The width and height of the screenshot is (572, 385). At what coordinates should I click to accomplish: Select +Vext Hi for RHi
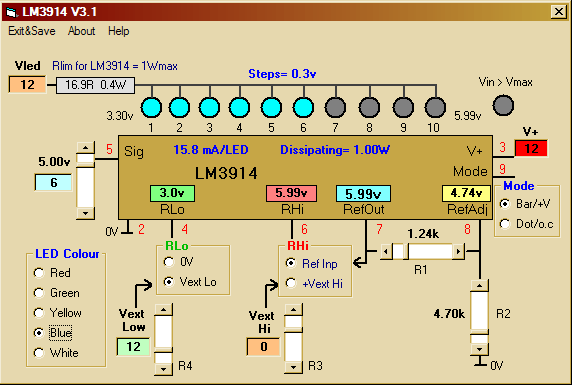click(x=291, y=283)
